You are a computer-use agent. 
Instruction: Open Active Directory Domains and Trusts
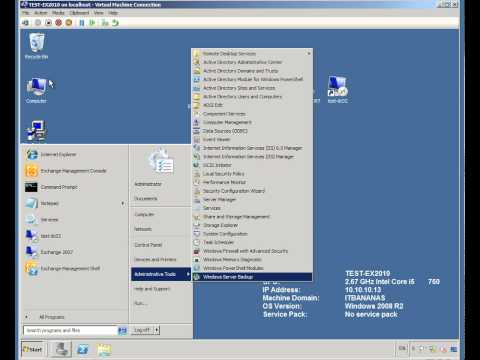coord(252,71)
